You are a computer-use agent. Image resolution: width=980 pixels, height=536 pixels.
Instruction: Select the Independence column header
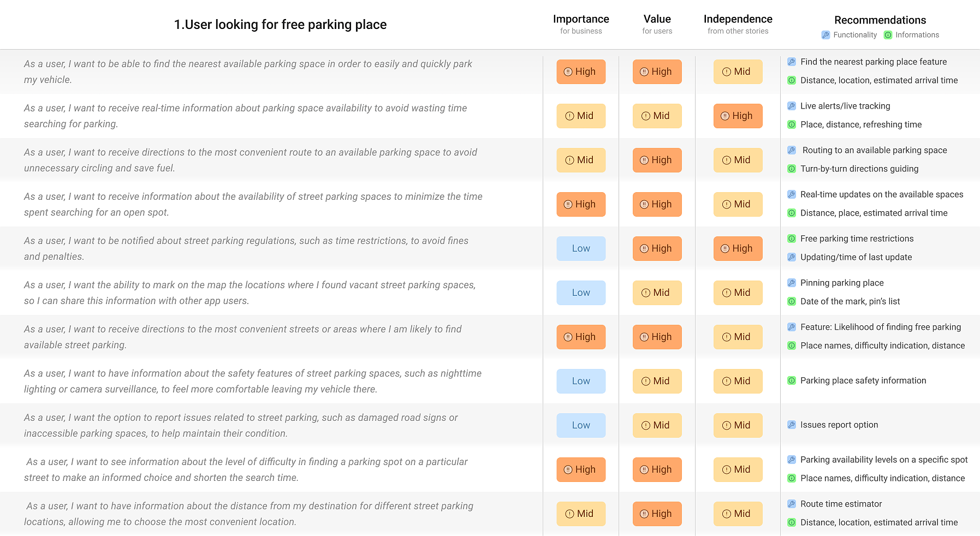[x=738, y=19]
